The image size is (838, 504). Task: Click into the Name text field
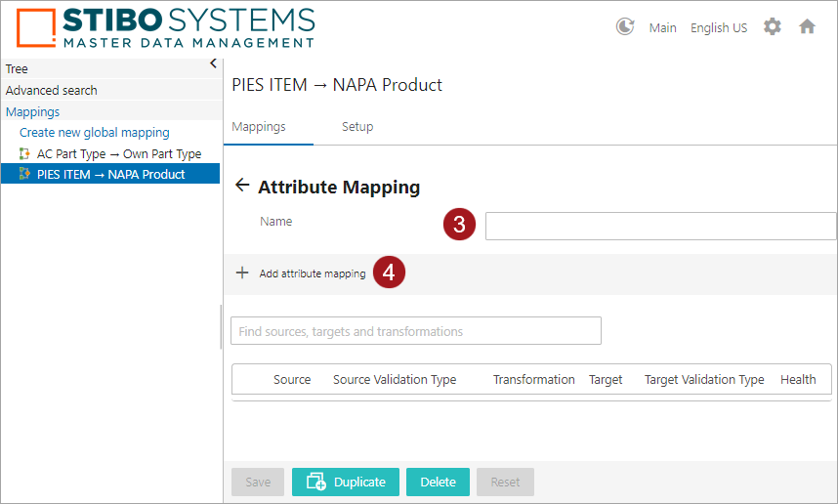click(660, 226)
